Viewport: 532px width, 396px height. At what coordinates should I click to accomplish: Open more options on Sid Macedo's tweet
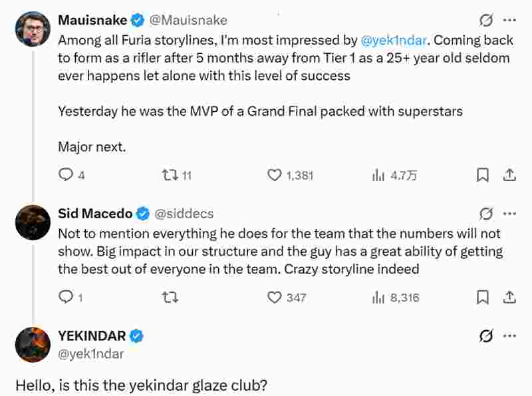coord(510,214)
